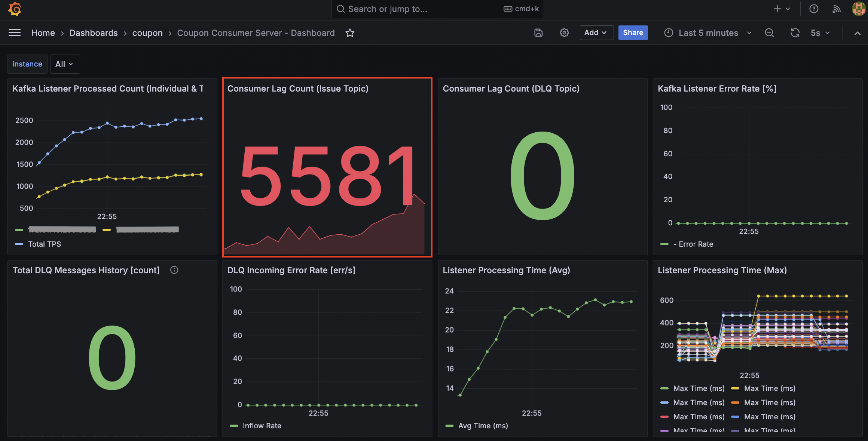Open the help question mark icon
This screenshot has height=441, width=868.
(x=814, y=9)
